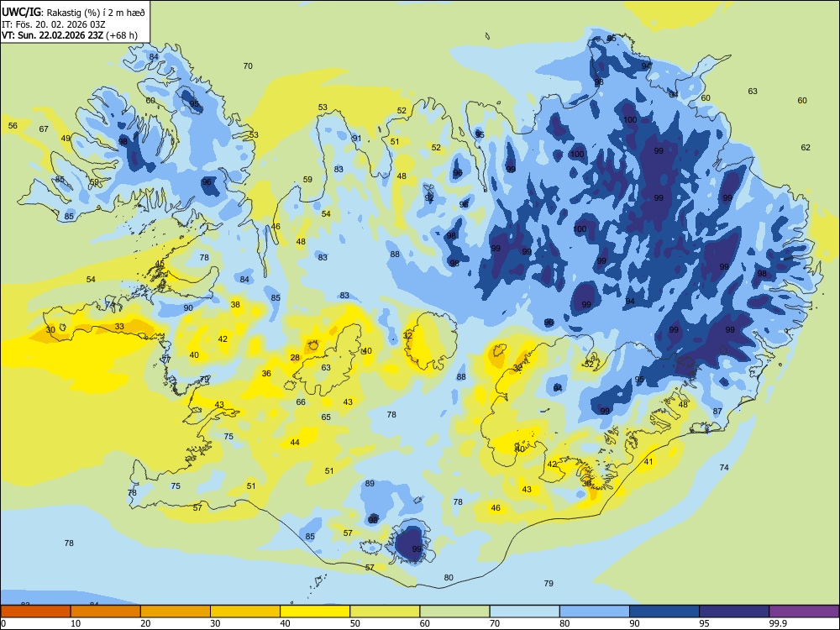The image size is (840, 630).
Task: Click the map humidity value '87'
Action: (x=717, y=412)
